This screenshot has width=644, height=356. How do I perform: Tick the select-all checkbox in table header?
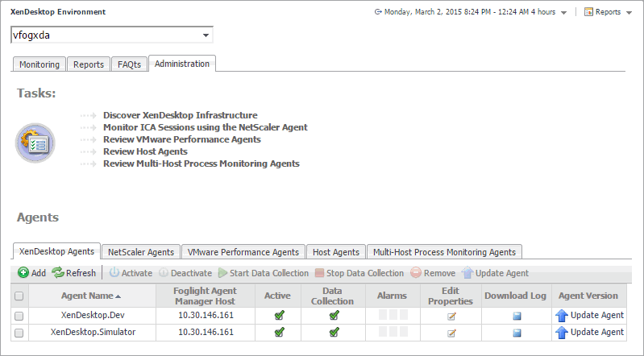pos(19,296)
